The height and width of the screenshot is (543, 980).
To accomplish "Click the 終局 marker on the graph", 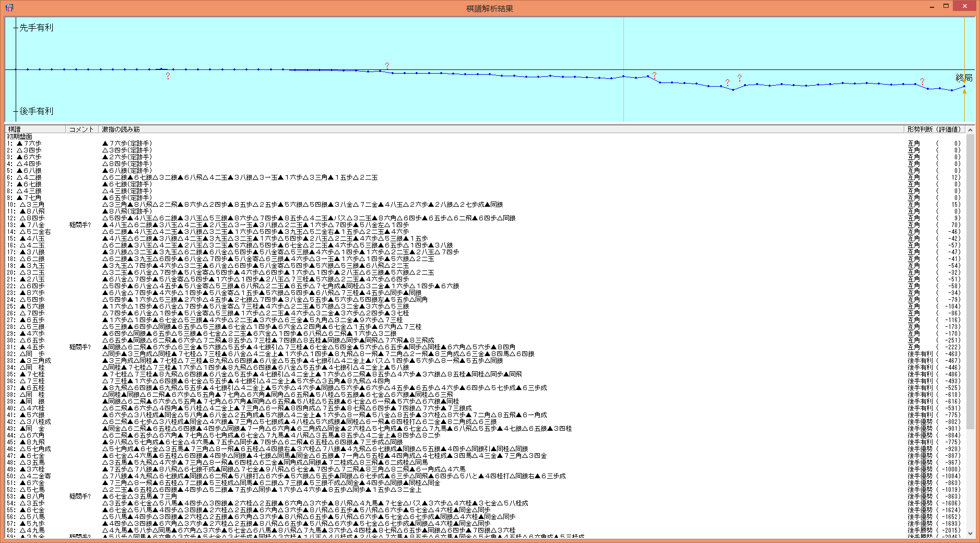I will (x=964, y=78).
